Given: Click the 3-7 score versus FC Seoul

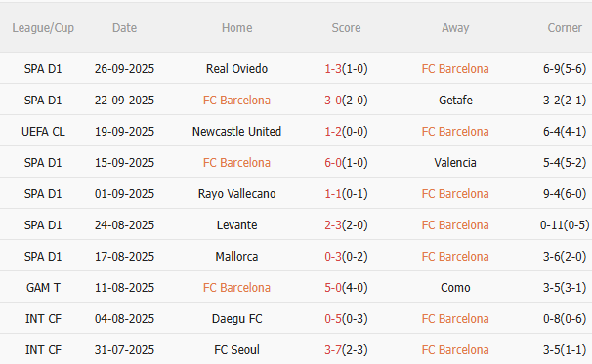Looking at the screenshot, I should pos(333,350).
